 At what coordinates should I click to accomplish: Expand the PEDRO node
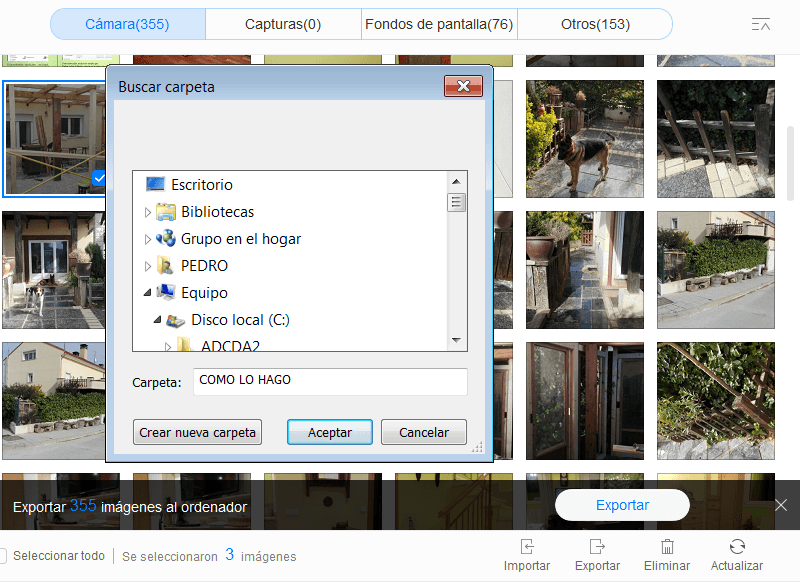pos(147,266)
